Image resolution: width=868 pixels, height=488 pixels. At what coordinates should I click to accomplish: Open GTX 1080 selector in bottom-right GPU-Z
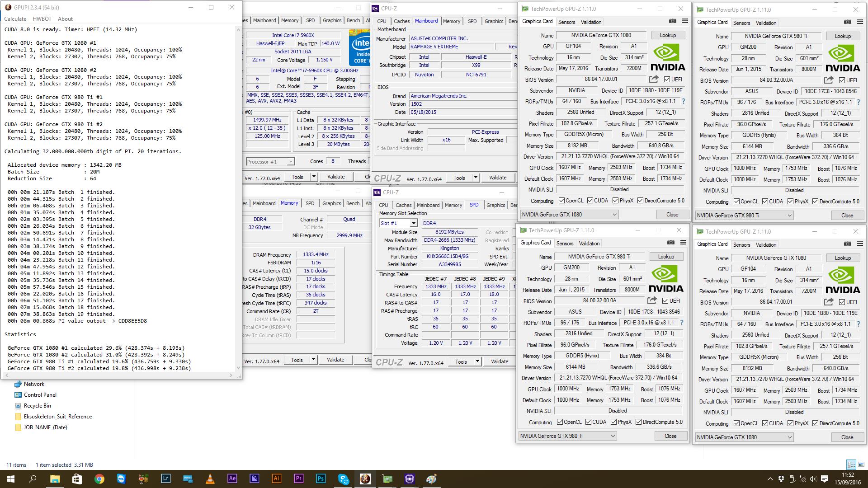point(744,437)
